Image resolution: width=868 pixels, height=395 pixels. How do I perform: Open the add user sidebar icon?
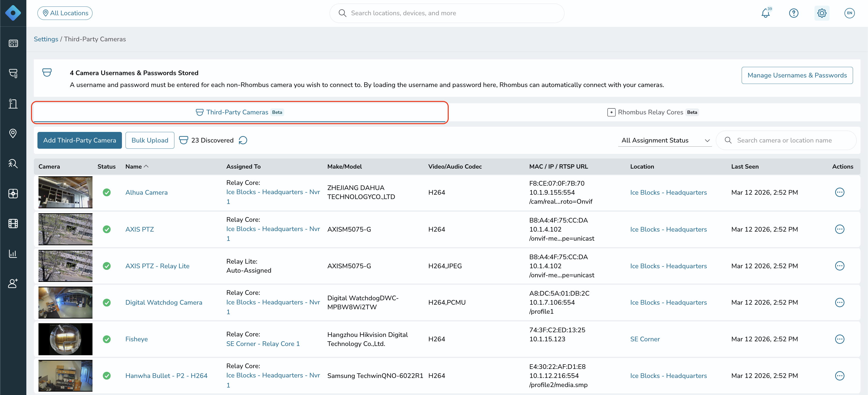tap(13, 283)
